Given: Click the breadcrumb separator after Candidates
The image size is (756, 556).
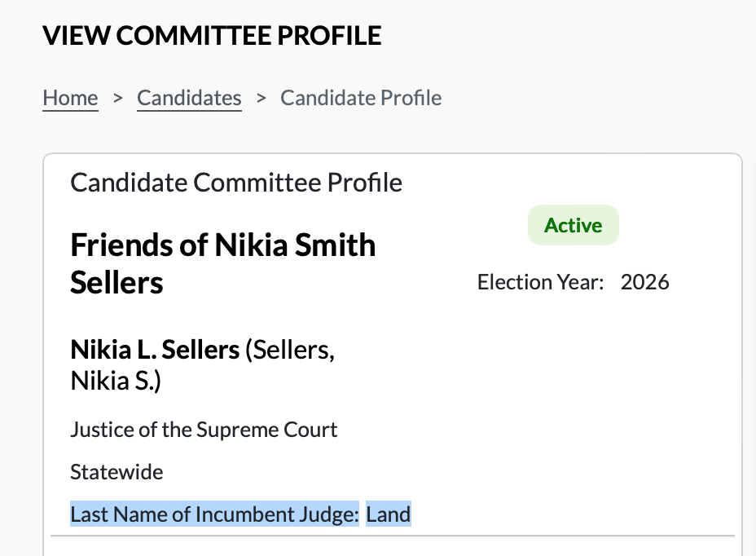Looking at the screenshot, I should coord(262,98).
